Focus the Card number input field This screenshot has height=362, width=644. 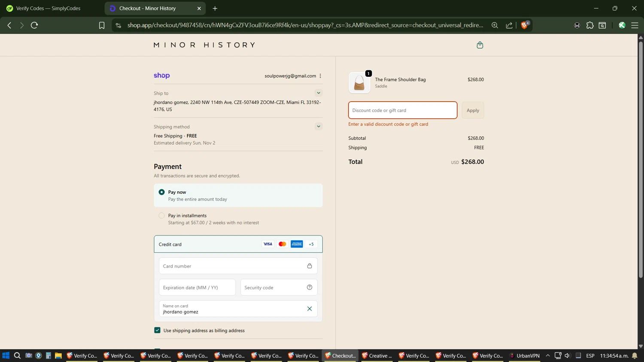(238, 266)
